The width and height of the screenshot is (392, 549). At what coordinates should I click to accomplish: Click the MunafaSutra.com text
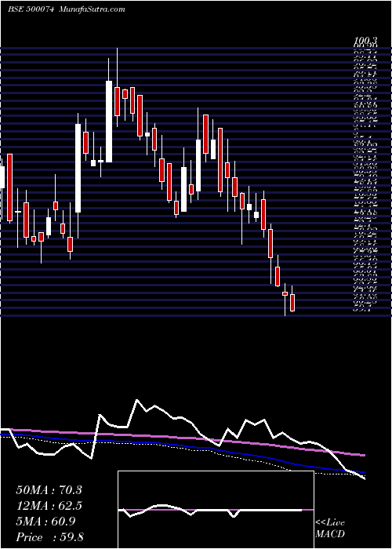(93, 9)
